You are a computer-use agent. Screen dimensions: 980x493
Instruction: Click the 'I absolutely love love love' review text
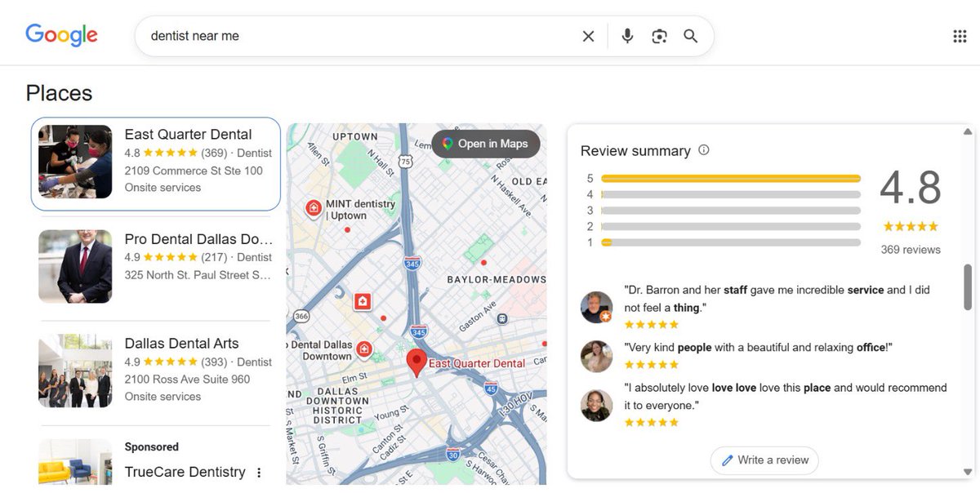tap(785, 397)
